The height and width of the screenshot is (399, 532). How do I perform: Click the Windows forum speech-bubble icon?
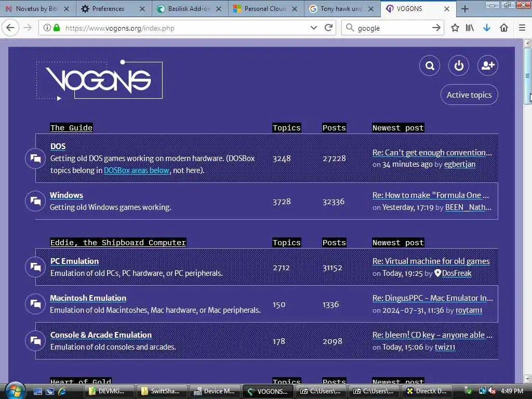pos(35,201)
